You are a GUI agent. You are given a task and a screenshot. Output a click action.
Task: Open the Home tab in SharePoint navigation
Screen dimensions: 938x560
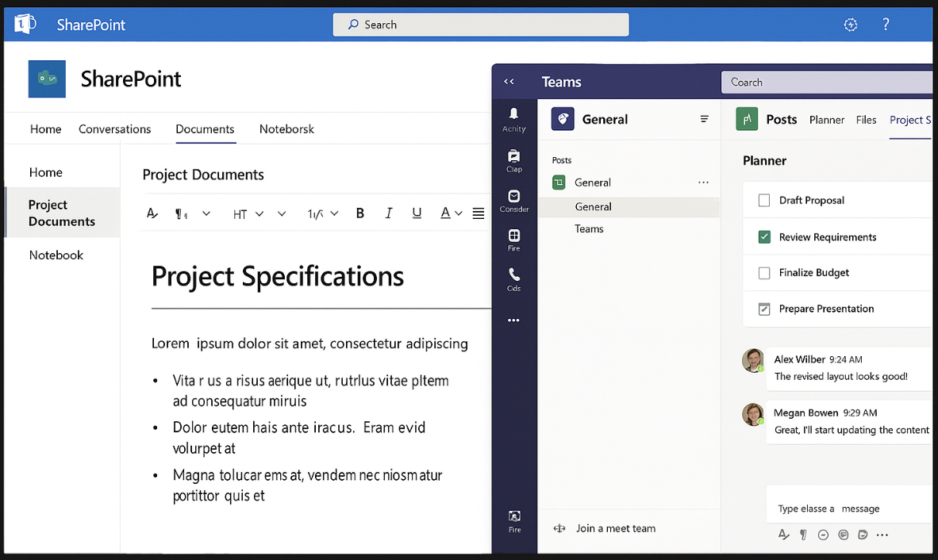(45, 129)
